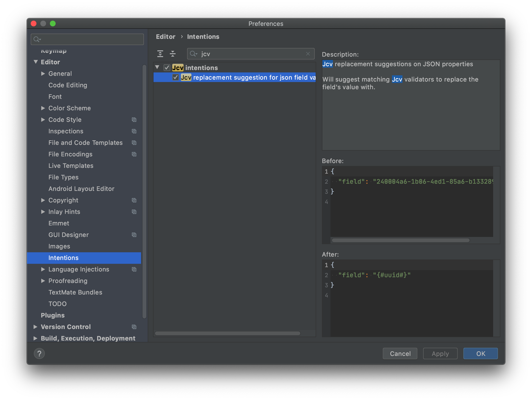Click the help question mark button

click(x=39, y=353)
